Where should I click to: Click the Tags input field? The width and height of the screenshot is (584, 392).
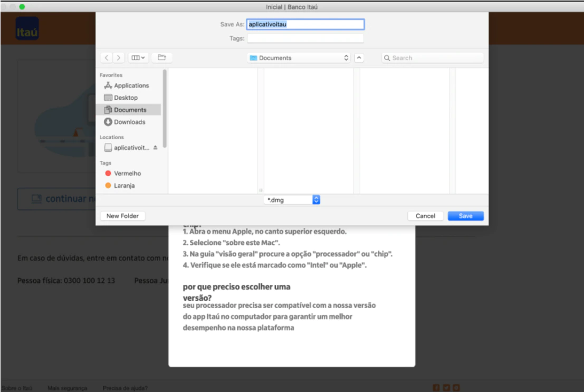pyautogui.click(x=305, y=39)
